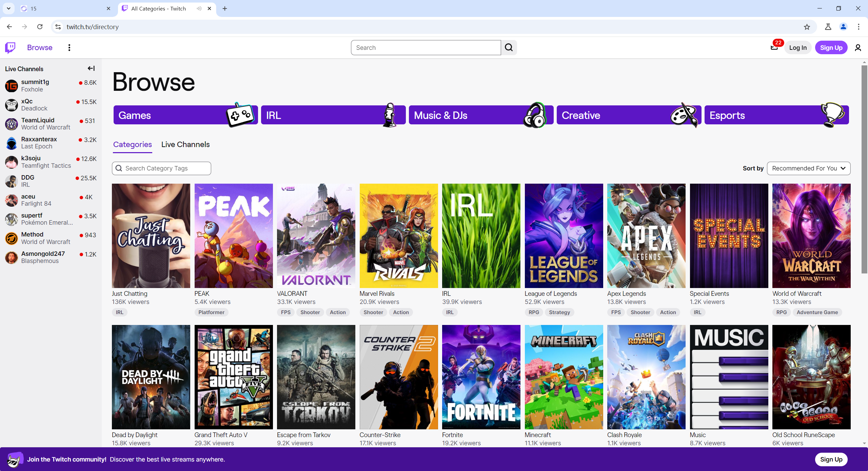Image resolution: width=868 pixels, height=471 pixels.
Task: Open Chrome's three-dot settings menu
Action: 859,27
